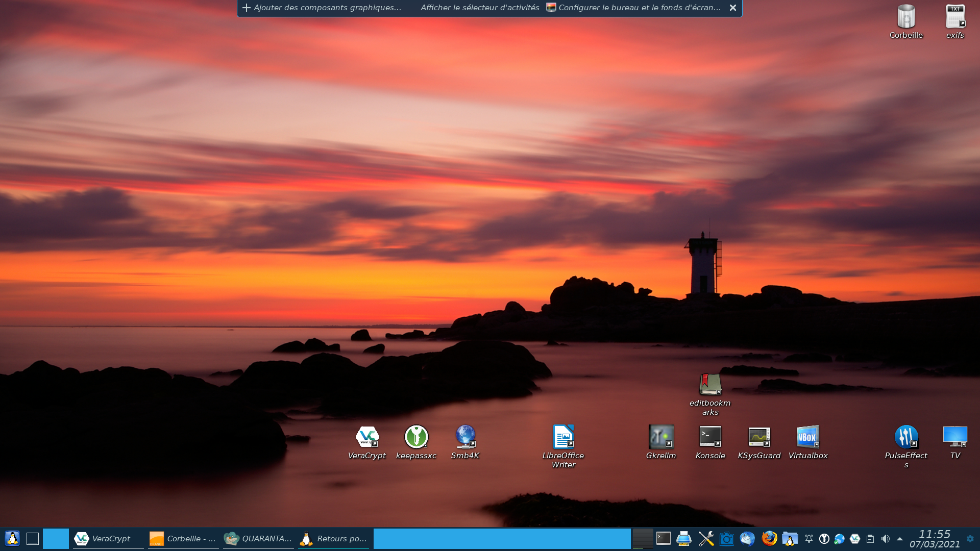980x551 pixels.
Task: Click the dark pager desktop in panel
Action: (643, 539)
